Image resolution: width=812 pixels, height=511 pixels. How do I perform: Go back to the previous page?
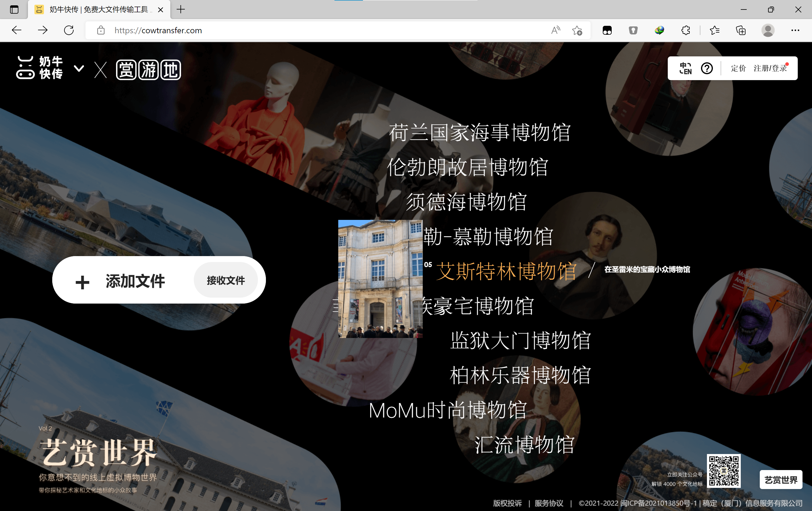click(17, 30)
